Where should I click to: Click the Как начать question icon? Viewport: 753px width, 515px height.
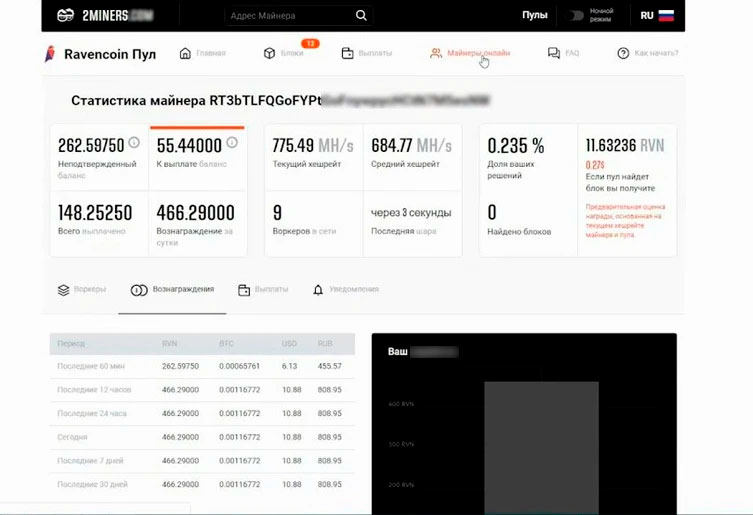[x=623, y=54]
